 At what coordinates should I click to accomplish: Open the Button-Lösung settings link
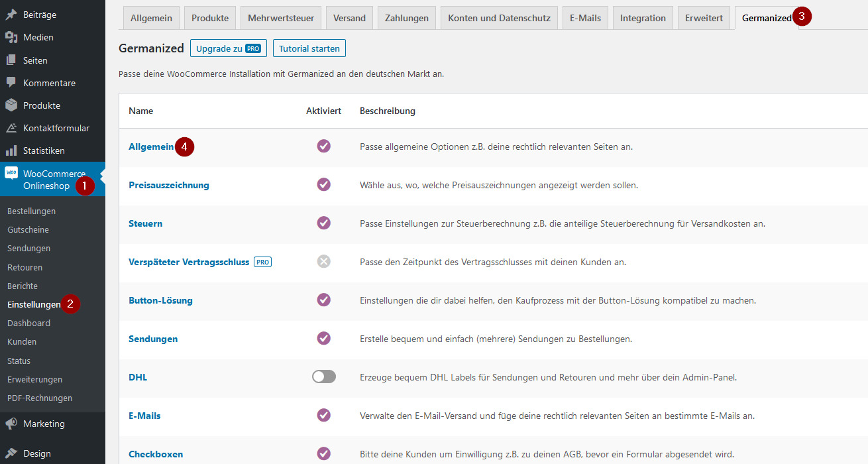point(160,300)
